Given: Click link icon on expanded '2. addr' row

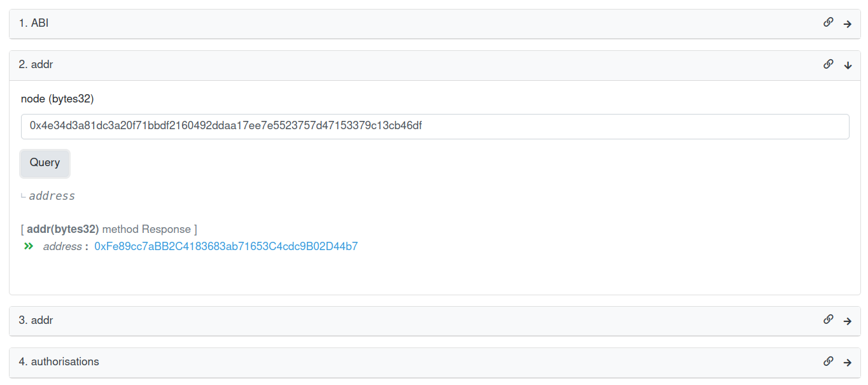Looking at the screenshot, I should pyautogui.click(x=828, y=64).
